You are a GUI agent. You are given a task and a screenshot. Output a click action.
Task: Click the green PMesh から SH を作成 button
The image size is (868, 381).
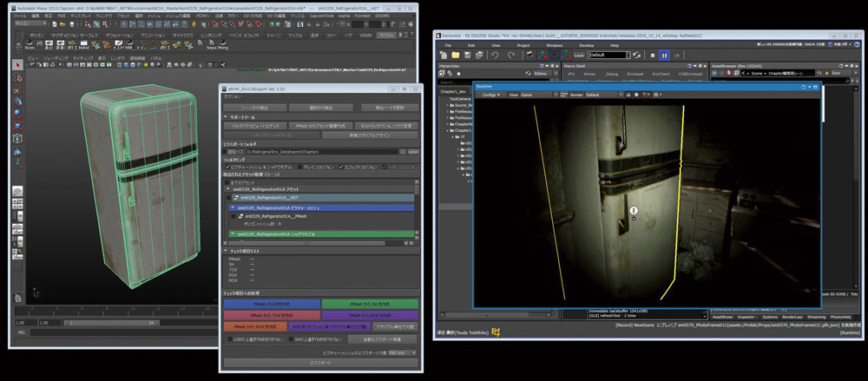coord(370,304)
